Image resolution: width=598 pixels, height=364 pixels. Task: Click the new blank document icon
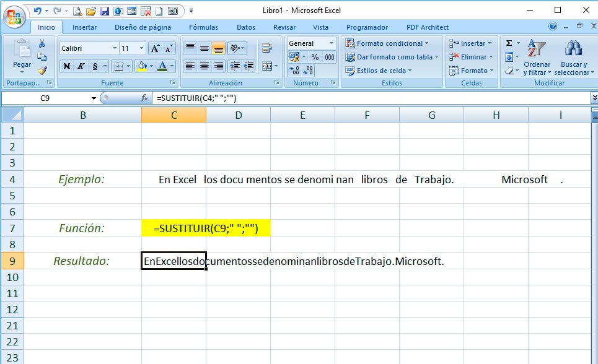click(159, 11)
